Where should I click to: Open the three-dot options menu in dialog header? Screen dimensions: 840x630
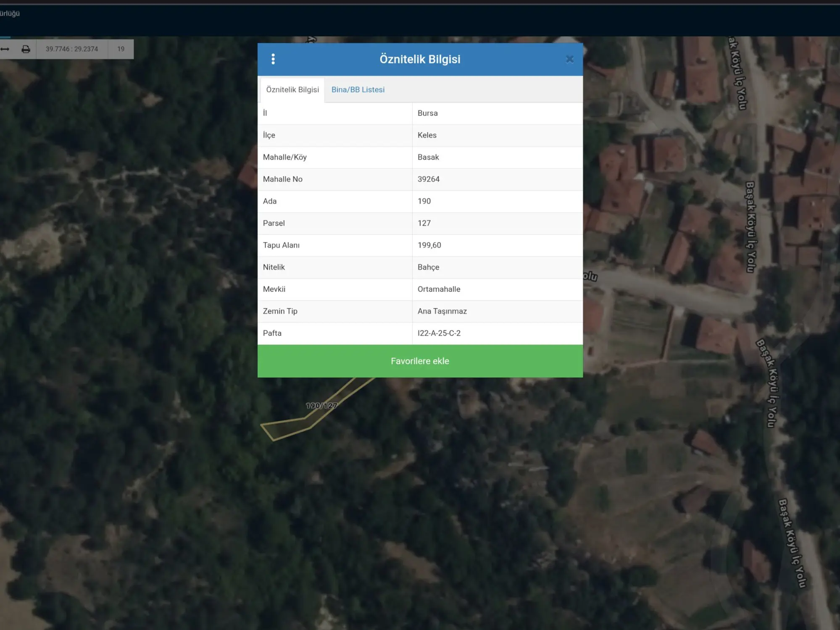(273, 59)
